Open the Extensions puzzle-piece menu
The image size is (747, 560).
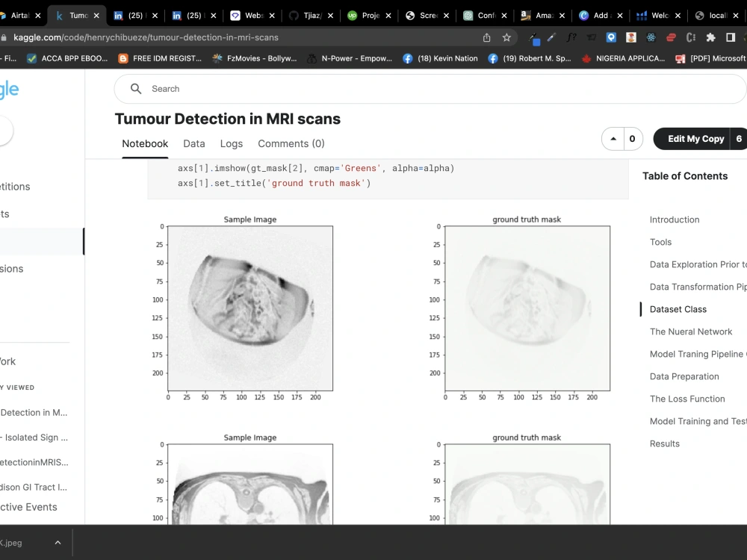pos(711,37)
